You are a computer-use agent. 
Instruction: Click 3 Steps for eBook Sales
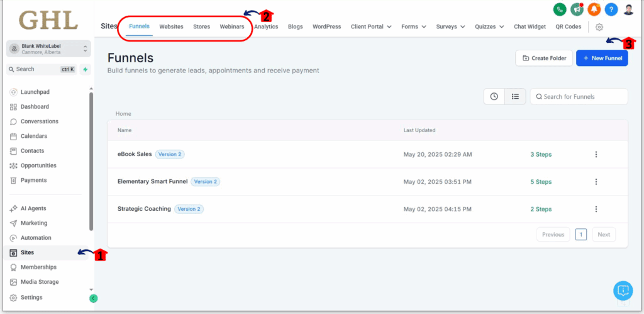point(541,155)
